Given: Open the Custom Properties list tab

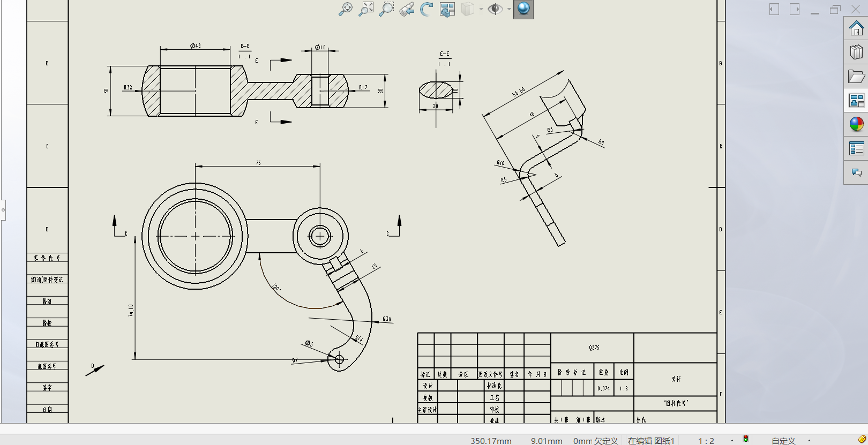Looking at the screenshot, I should pyautogui.click(x=856, y=148).
